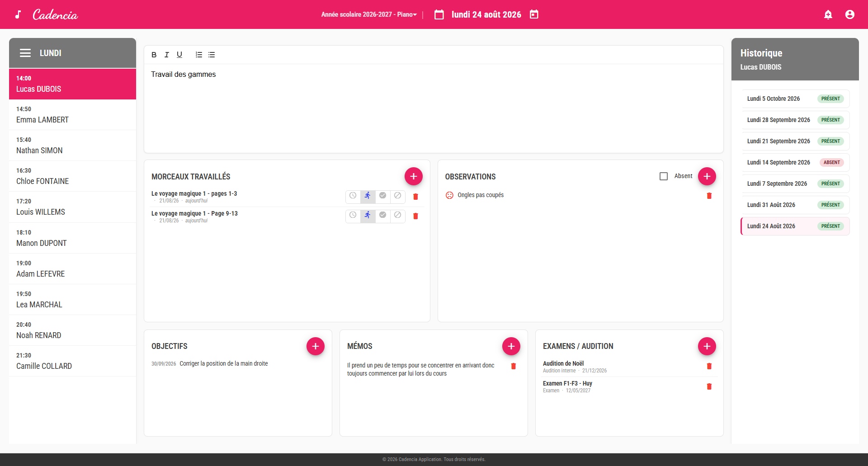Click the piece title Le voyage magique 1 - pages 1-3
Viewport: 868px width, 466px height.
pyautogui.click(x=194, y=193)
